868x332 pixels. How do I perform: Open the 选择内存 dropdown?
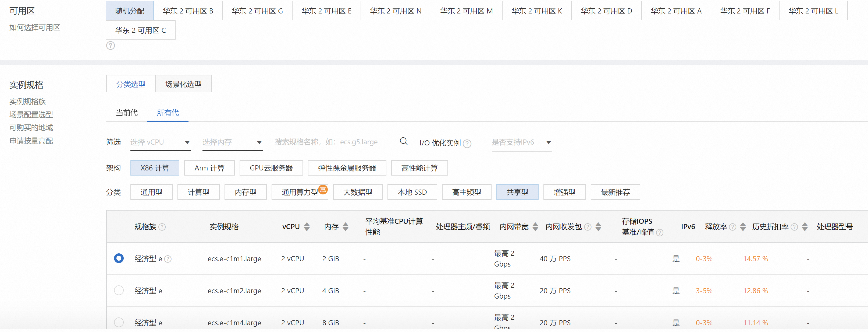[233, 142]
